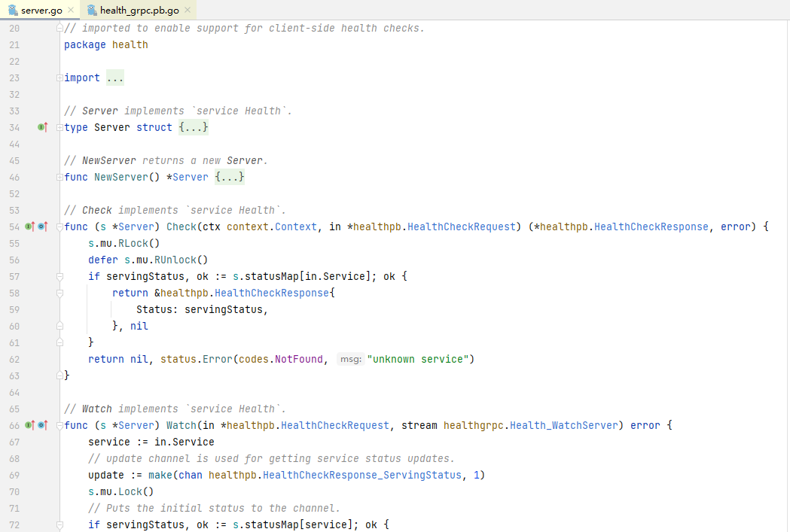Click the folded {...} after Server struct
The height and width of the screenshot is (532, 790).
pyautogui.click(x=194, y=128)
